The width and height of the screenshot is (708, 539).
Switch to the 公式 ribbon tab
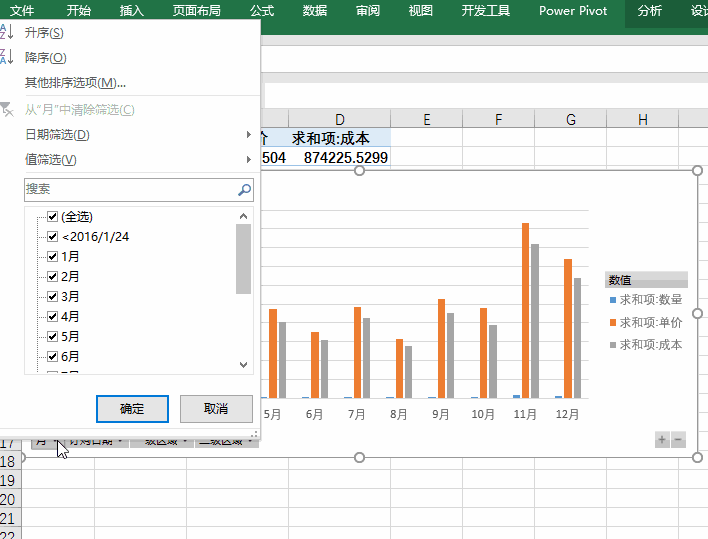tap(262, 11)
